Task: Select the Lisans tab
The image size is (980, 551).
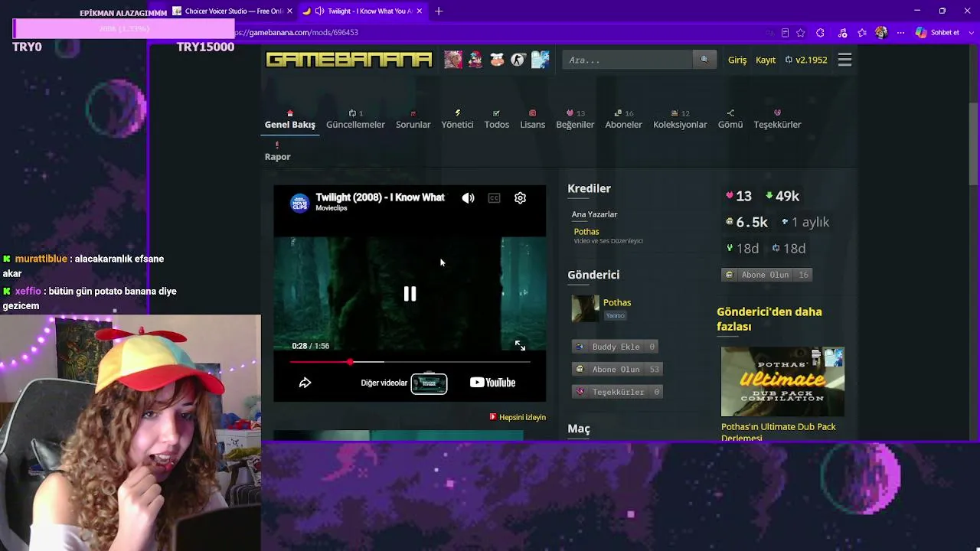Action: [532, 119]
